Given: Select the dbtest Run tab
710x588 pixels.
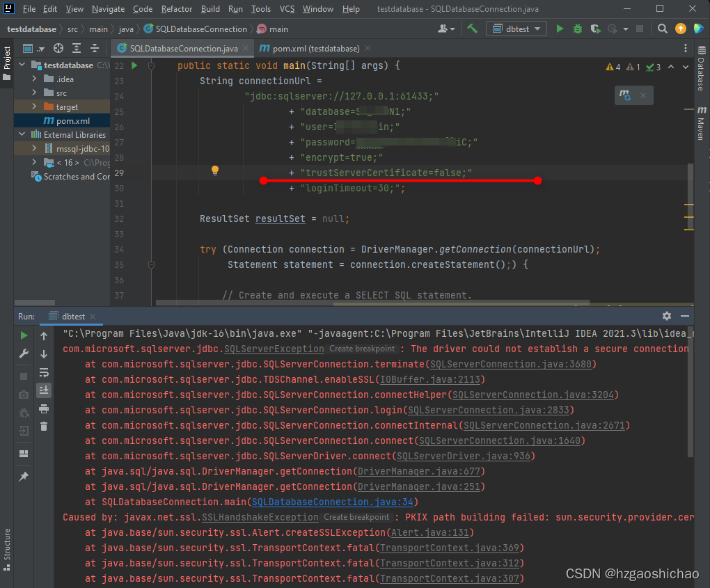Looking at the screenshot, I should 72,317.
